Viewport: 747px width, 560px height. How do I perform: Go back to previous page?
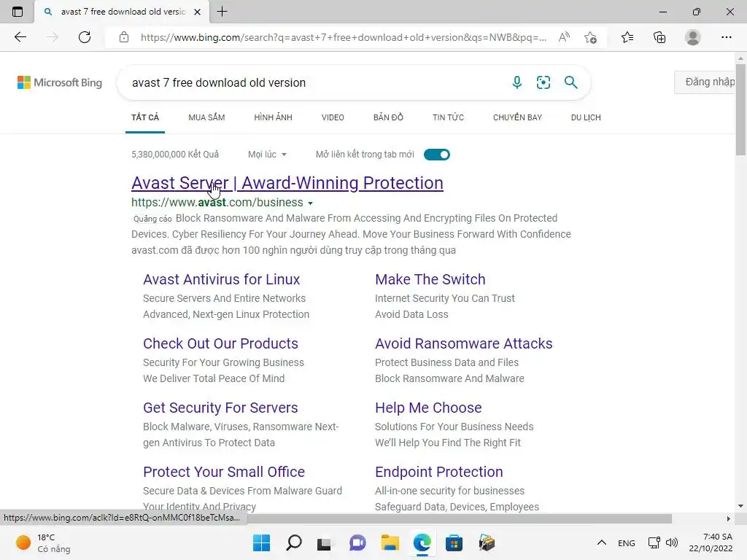tap(20, 37)
